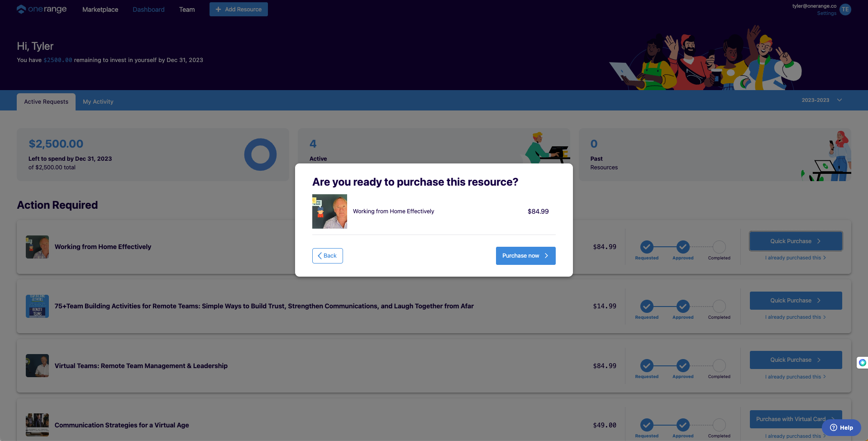The image size is (868, 441).
Task: Open the Marketplace menu item
Action: tap(100, 10)
